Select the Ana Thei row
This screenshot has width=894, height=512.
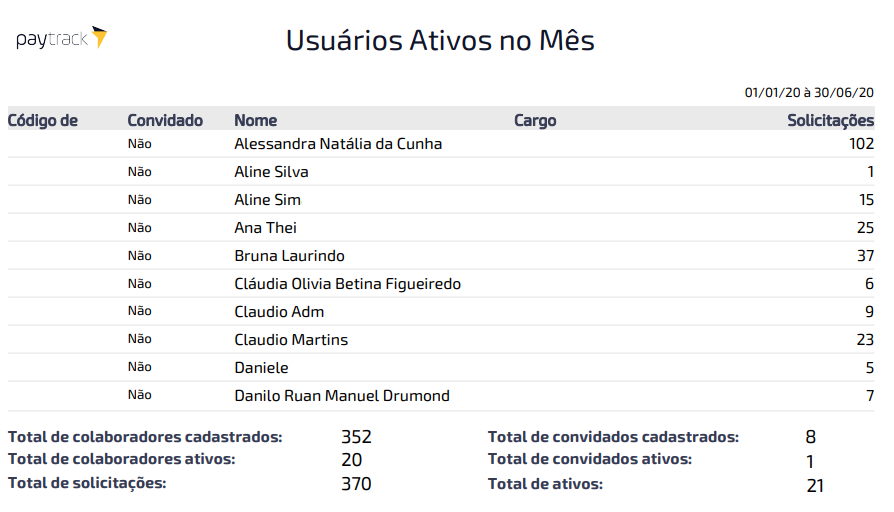pyautogui.click(x=441, y=227)
